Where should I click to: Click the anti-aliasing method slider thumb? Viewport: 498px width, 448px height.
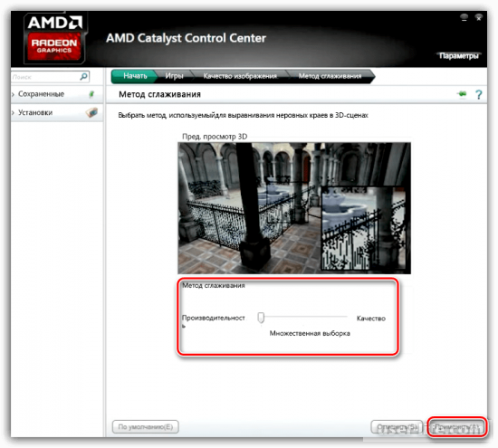pos(261,318)
